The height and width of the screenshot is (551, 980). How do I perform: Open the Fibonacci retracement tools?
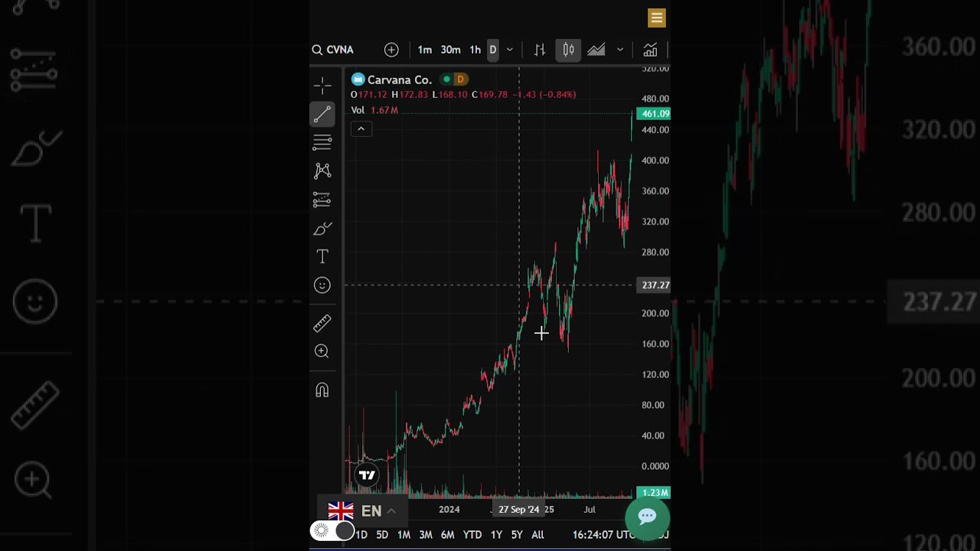322,142
